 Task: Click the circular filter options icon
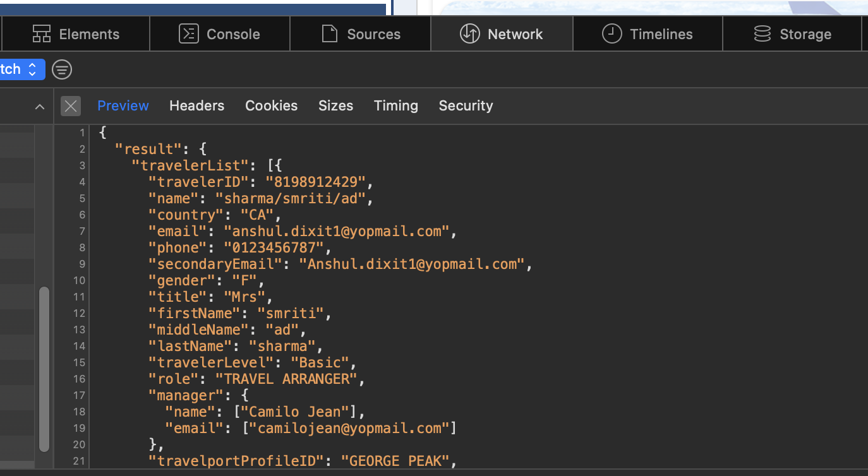click(x=62, y=69)
